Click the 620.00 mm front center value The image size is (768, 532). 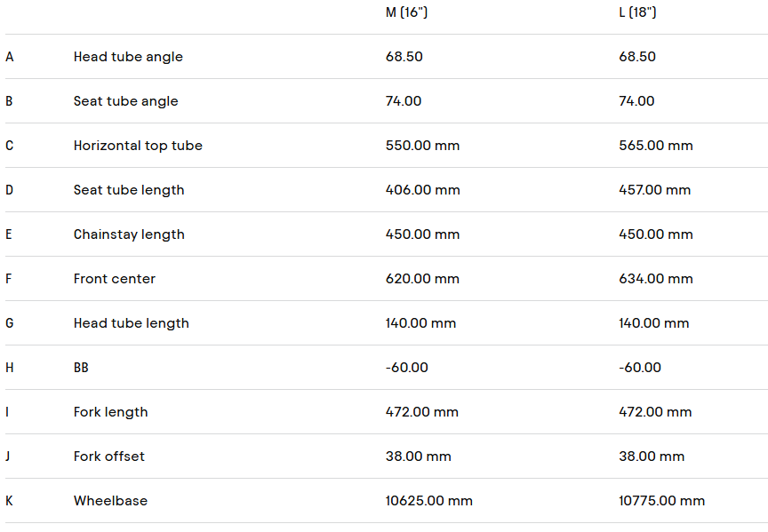pyautogui.click(x=422, y=279)
